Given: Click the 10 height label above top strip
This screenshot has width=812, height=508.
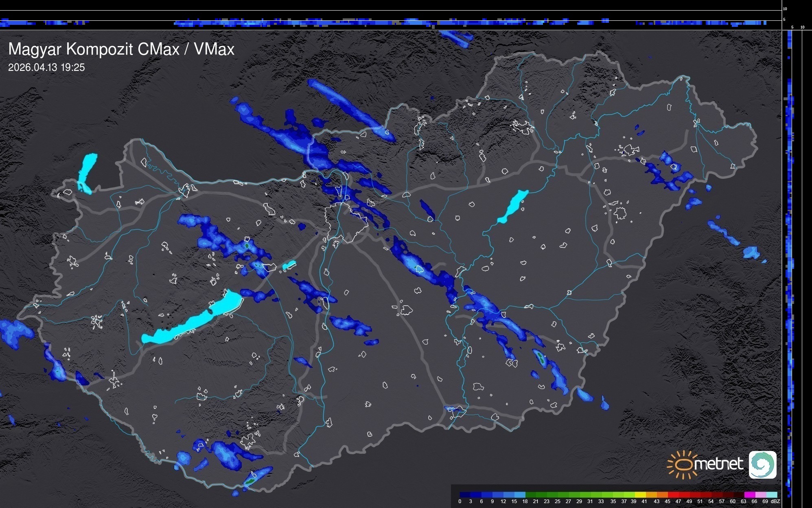Looking at the screenshot, I should (785, 9).
